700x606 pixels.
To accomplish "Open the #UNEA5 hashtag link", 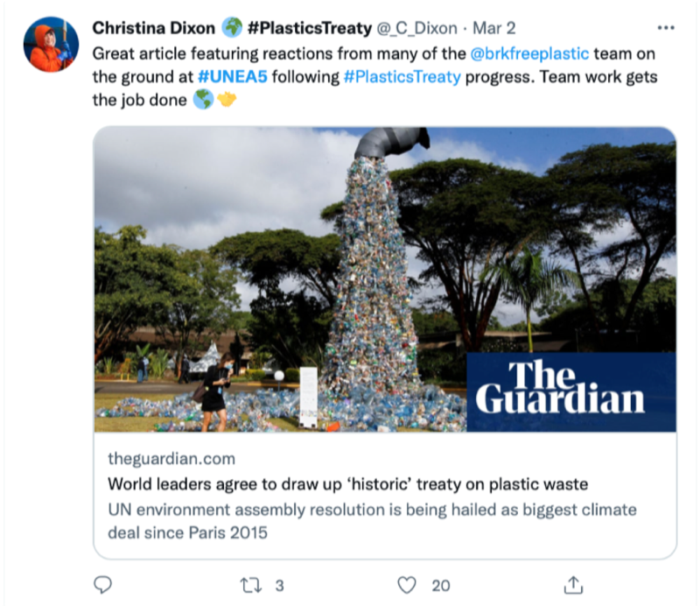I will 232,76.
